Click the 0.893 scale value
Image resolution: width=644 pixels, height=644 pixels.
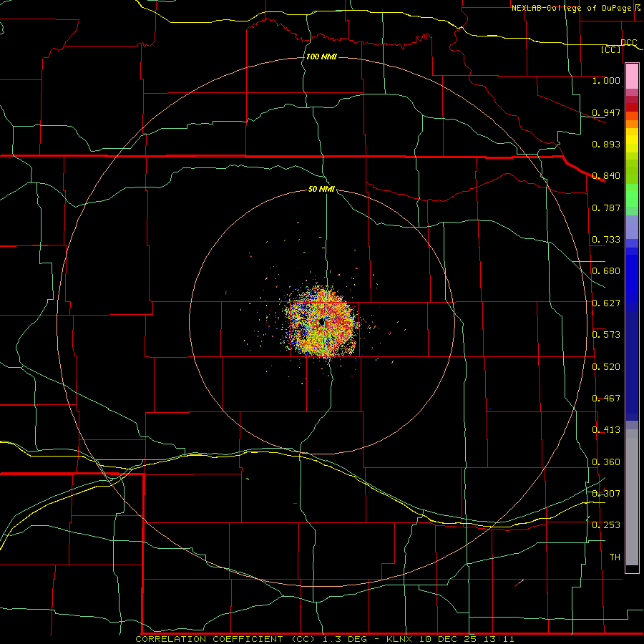point(606,144)
